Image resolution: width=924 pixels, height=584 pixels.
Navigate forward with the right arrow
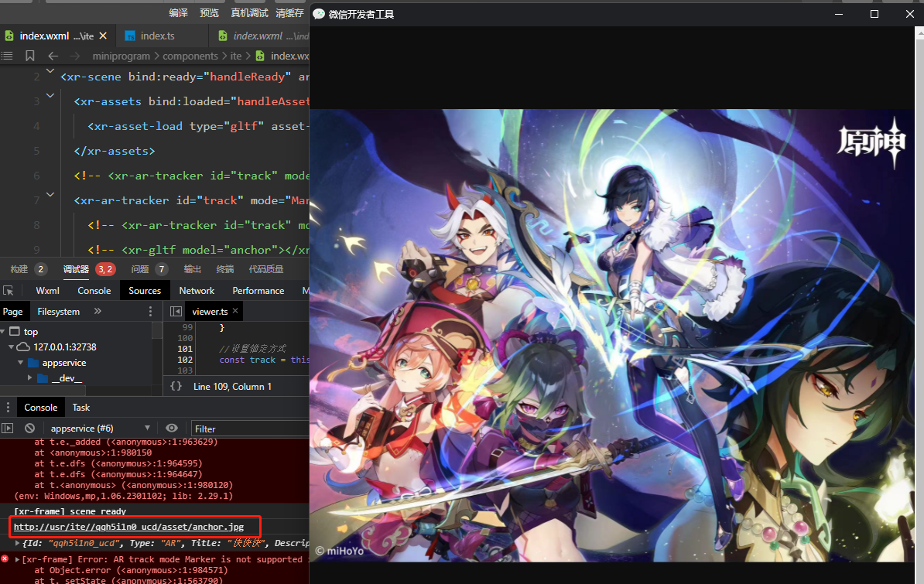[75, 56]
